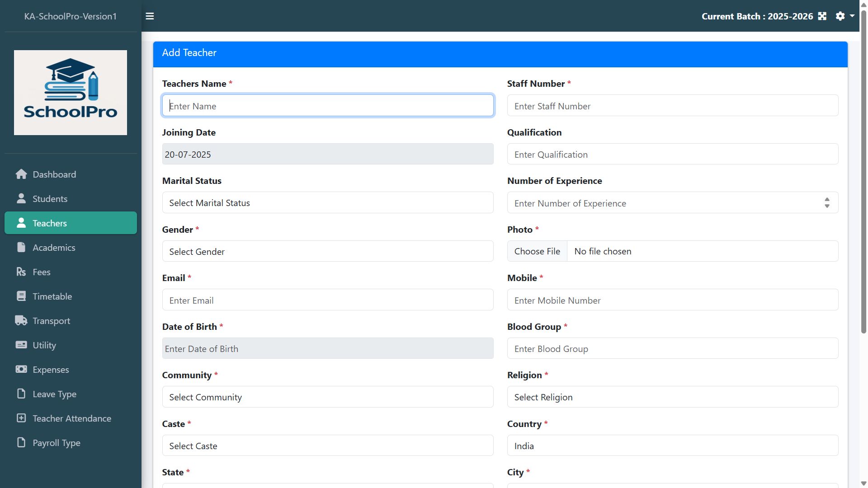Click the Fees rupee icon
The width and height of the screenshot is (868, 488).
[x=21, y=272]
